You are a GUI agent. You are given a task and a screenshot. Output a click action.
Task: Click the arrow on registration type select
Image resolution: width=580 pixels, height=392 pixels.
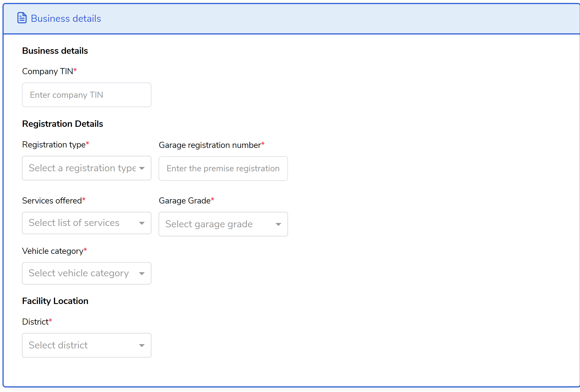click(142, 168)
